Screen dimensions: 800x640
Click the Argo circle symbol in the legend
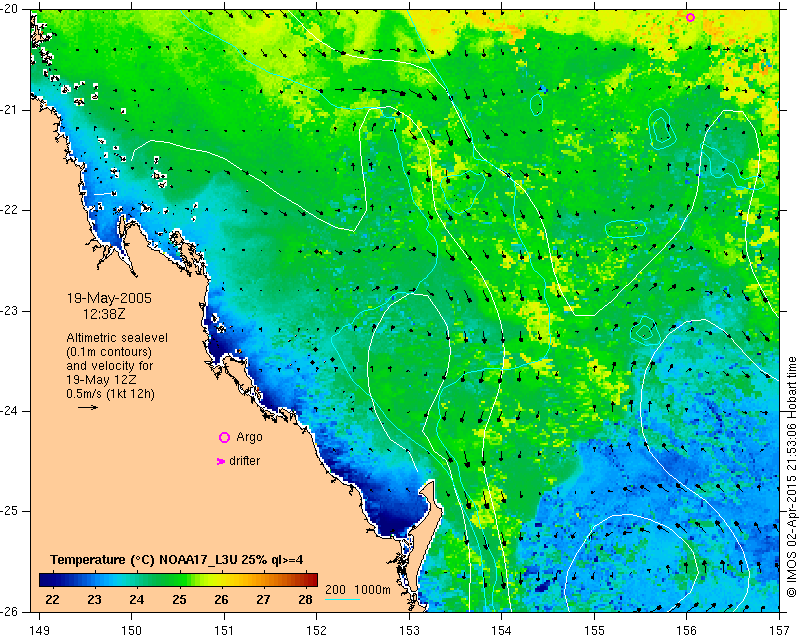coord(224,437)
